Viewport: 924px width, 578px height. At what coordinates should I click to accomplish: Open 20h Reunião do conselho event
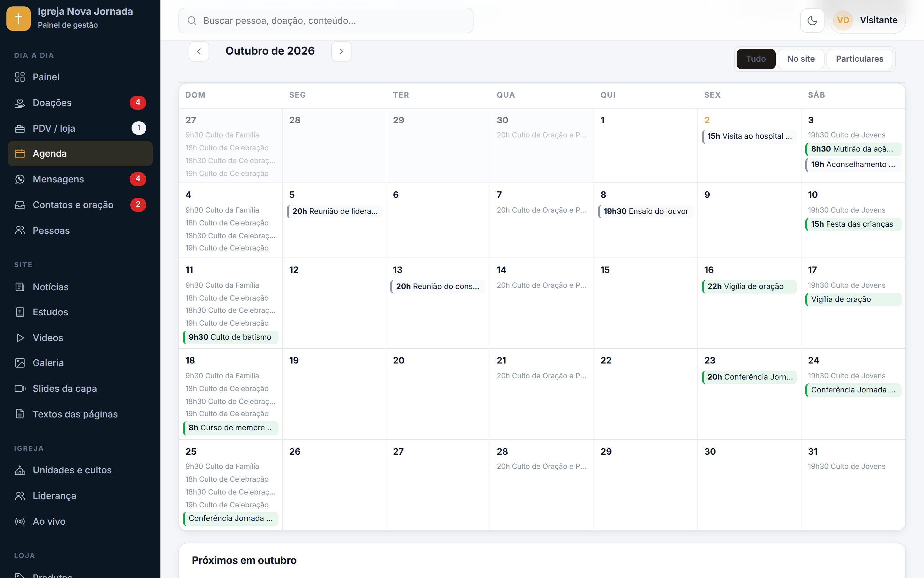[x=438, y=287]
